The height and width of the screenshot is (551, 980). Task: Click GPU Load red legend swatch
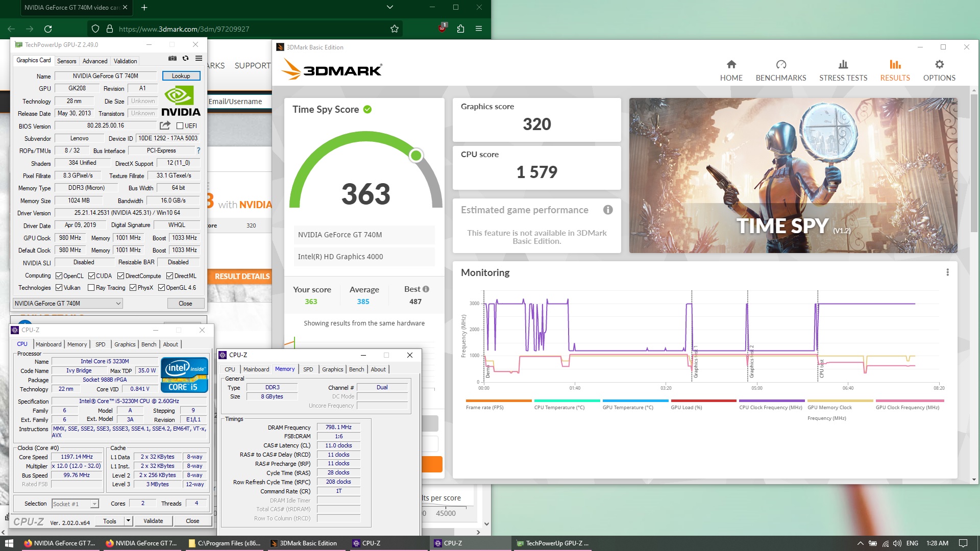[x=703, y=401]
